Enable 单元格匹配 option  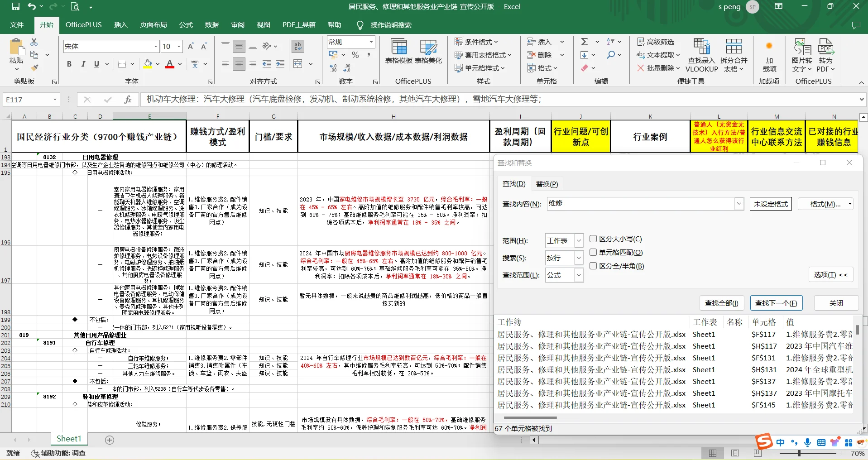click(593, 252)
